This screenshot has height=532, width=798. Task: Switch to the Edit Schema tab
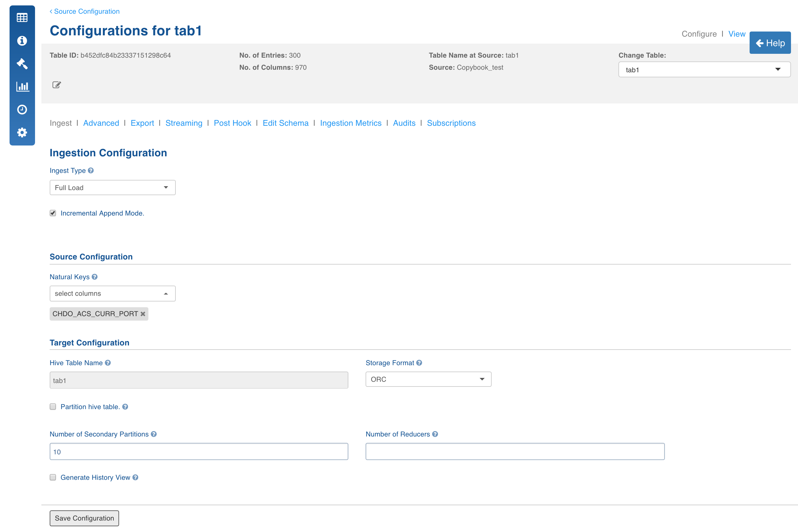click(286, 123)
